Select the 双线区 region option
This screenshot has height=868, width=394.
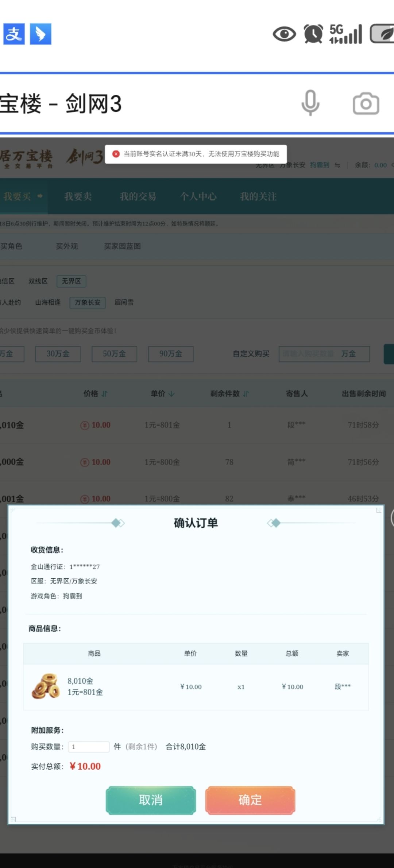(x=38, y=281)
